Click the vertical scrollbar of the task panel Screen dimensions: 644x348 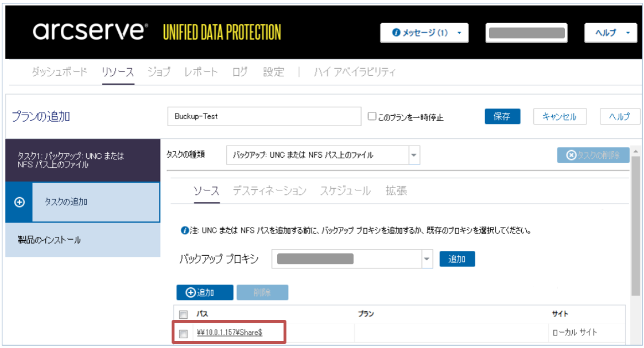coord(635,226)
